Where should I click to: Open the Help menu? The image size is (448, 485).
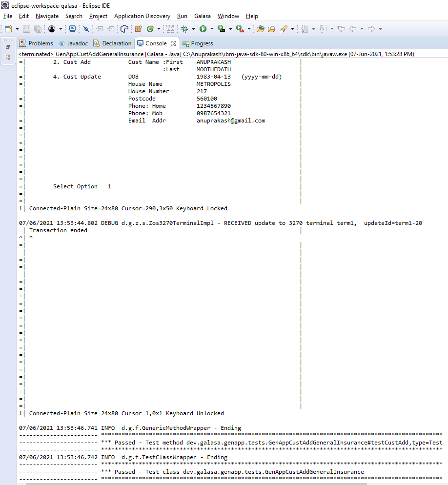(252, 16)
